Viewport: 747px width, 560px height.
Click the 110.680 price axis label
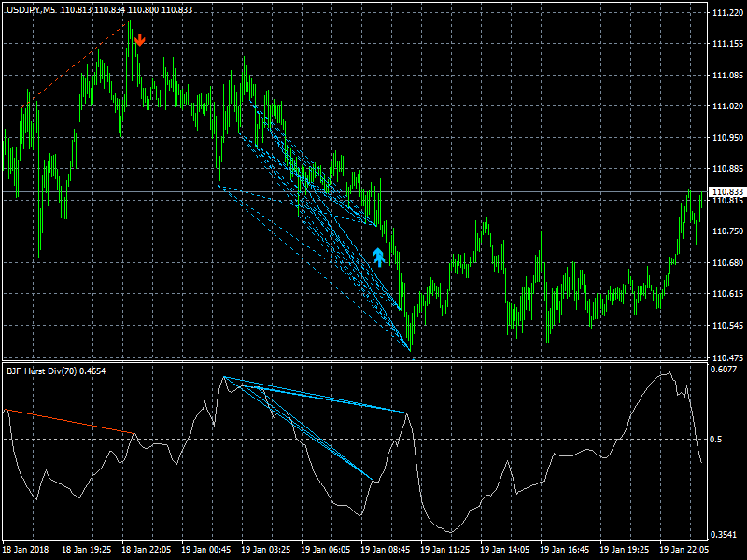727,263
